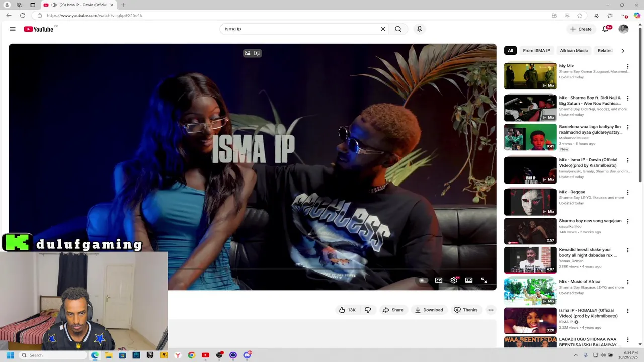
Task: Submit search with the magnifier button
Action: (398, 29)
